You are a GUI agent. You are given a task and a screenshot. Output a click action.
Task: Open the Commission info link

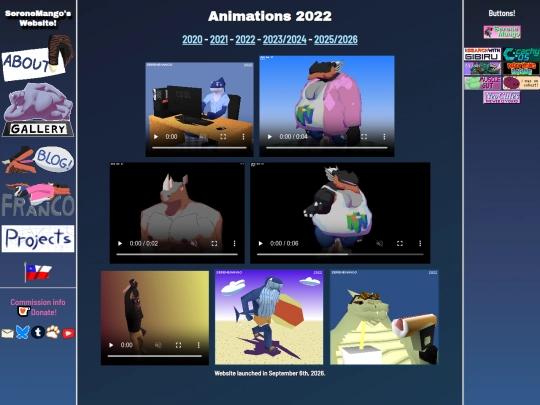coord(38,302)
